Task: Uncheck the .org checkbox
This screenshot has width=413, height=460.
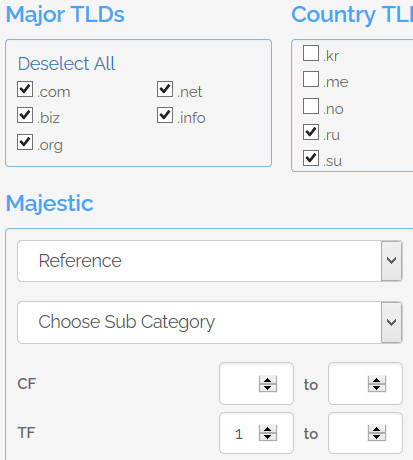Action: [25, 142]
